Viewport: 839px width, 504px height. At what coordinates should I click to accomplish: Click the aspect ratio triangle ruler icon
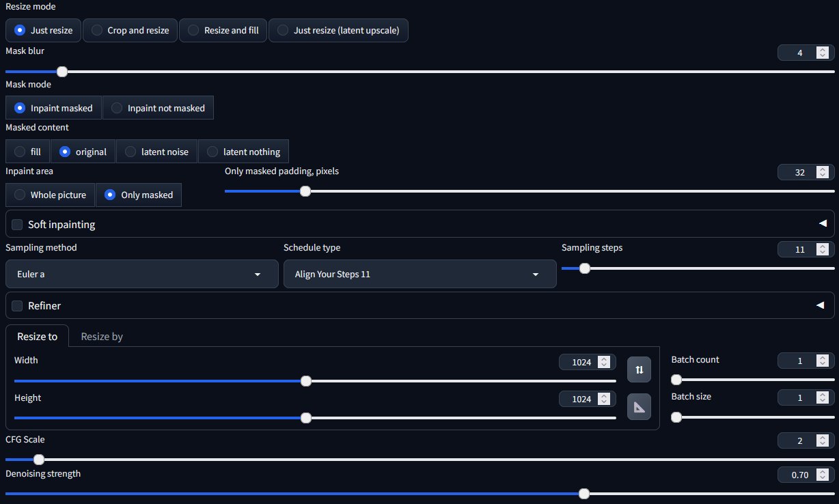[x=639, y=407]
